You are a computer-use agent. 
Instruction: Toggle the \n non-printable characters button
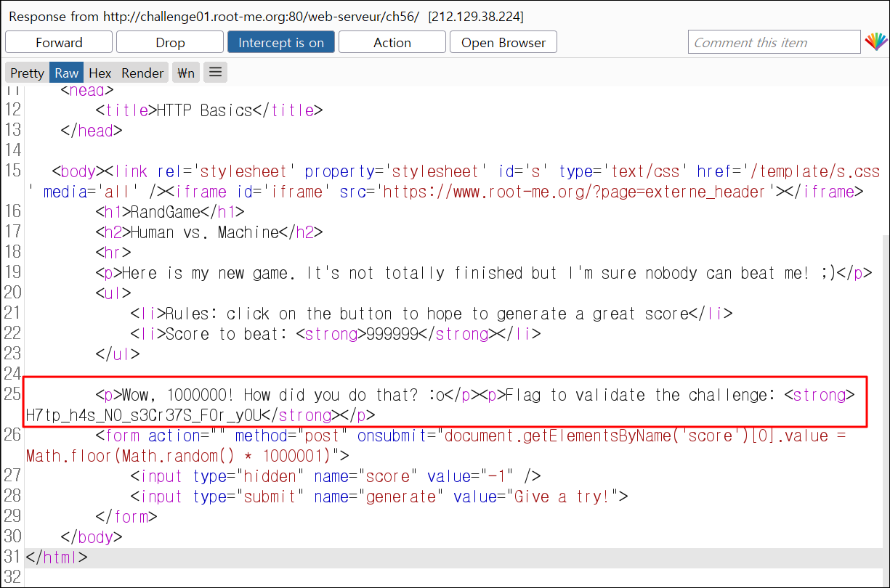click(187, 73)
